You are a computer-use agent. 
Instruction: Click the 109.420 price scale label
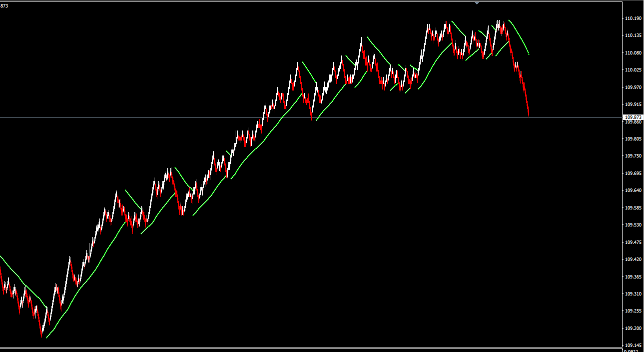coord(633,259)
